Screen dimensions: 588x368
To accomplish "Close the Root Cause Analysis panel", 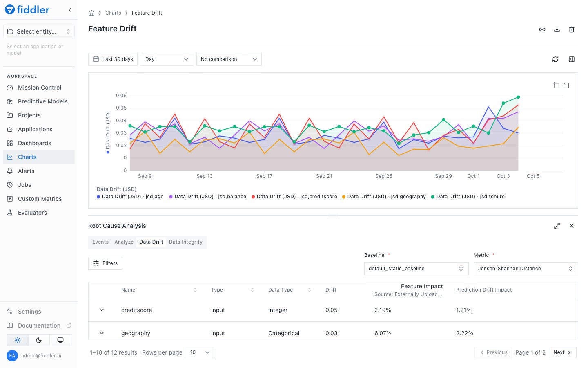I will pos(572,226).
